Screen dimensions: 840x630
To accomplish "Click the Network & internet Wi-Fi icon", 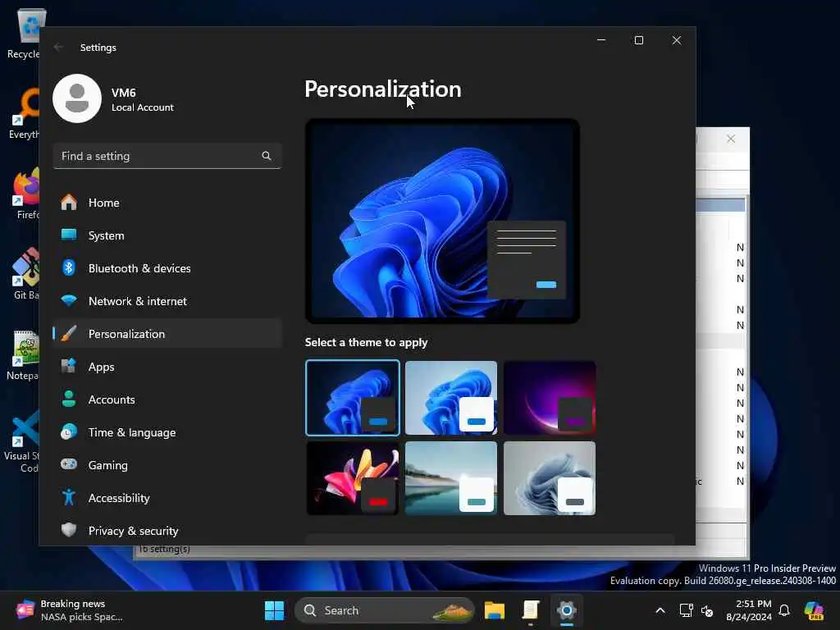I will tap(69, 300).
